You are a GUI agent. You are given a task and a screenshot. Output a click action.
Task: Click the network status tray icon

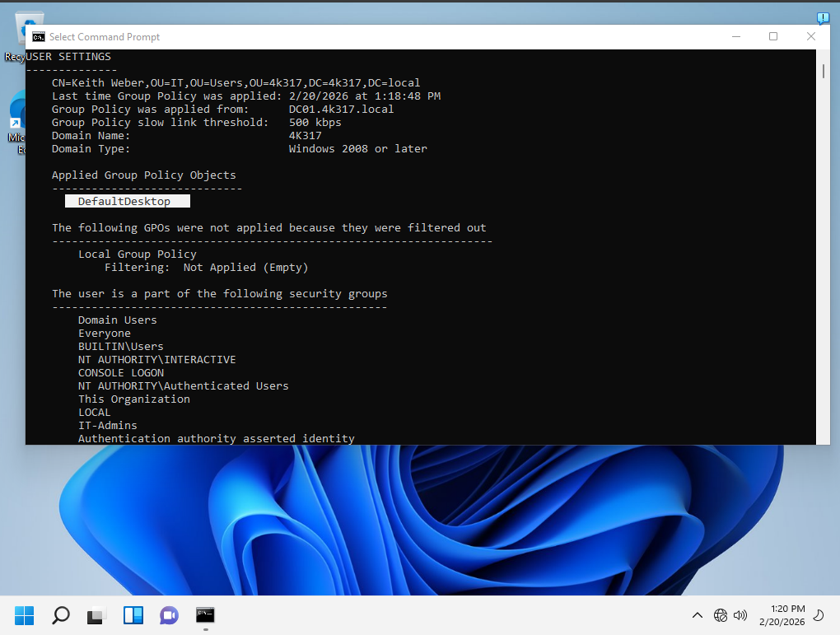pyautogui.click(x=721, y=615)
